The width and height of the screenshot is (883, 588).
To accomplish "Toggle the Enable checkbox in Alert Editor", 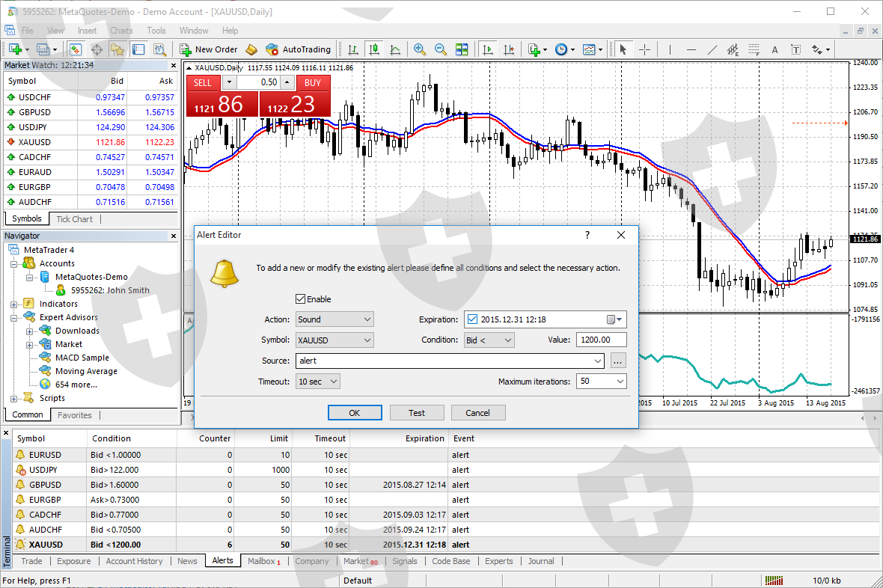I will pos(301,299).
